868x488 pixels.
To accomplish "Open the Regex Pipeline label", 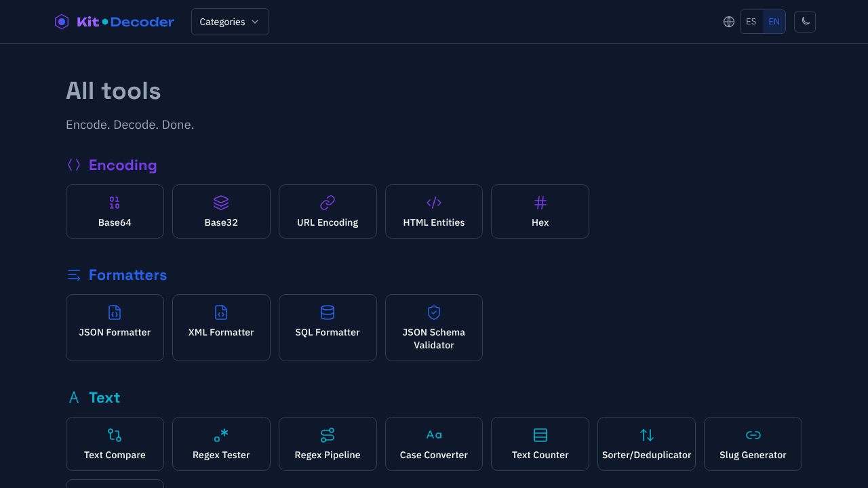I will point(328,455).
